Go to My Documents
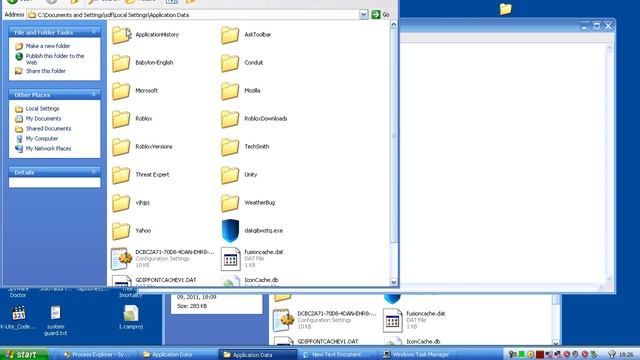The image size is (640, 360). (x=38, y=119)
